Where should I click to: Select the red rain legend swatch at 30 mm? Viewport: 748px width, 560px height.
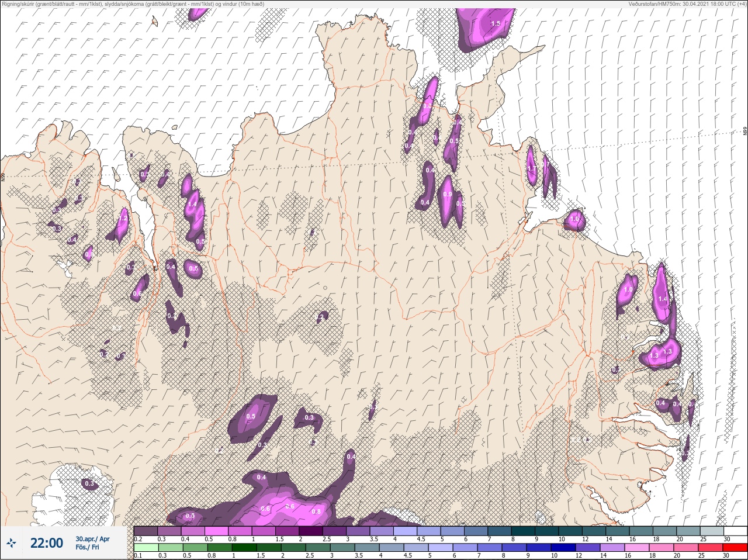[x=736, y=548]
